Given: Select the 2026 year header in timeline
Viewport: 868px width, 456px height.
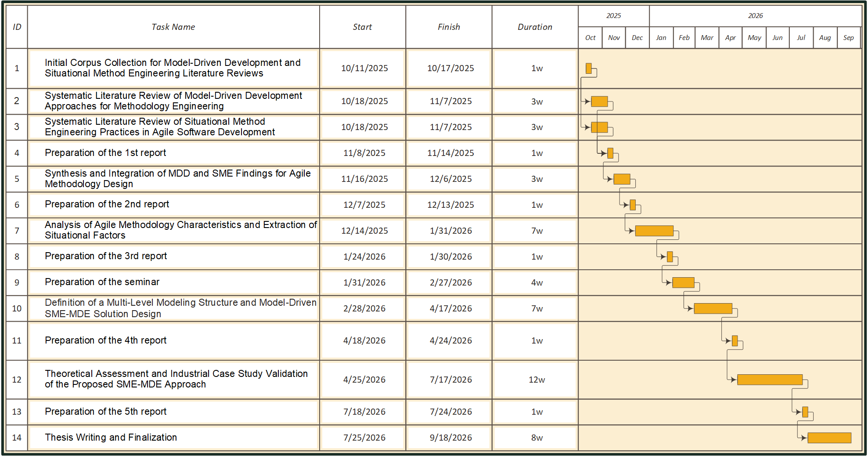Looking at the screenshot, I should pyautogui.click(x=755, y=16).
